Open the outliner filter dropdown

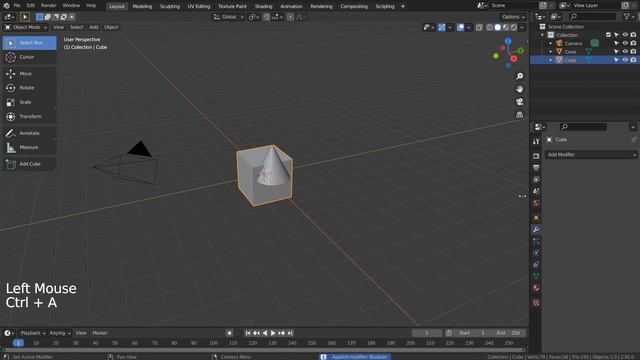tap(629, 16)
